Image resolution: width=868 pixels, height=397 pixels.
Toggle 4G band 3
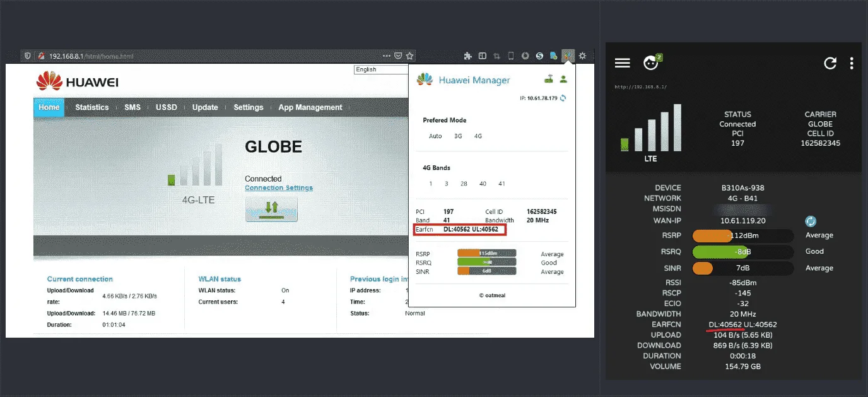pyautogui.click(x=447, y=184)
